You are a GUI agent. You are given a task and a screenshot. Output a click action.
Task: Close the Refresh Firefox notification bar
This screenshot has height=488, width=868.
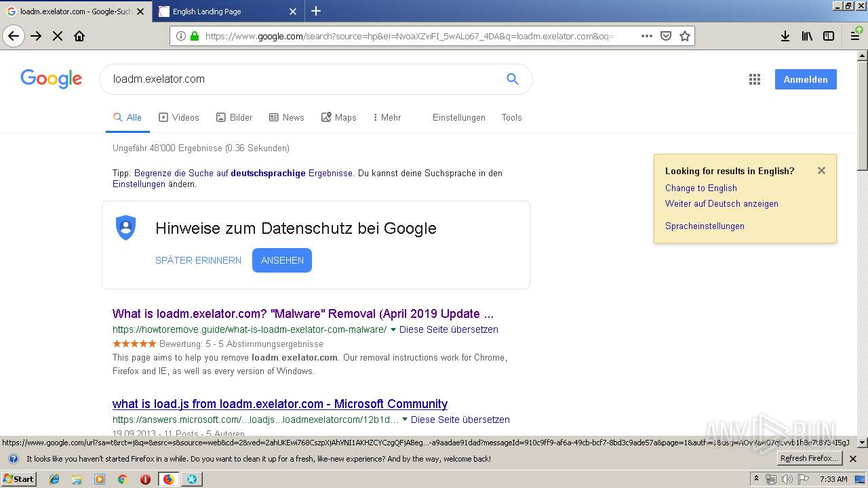(x=853, y=459)
